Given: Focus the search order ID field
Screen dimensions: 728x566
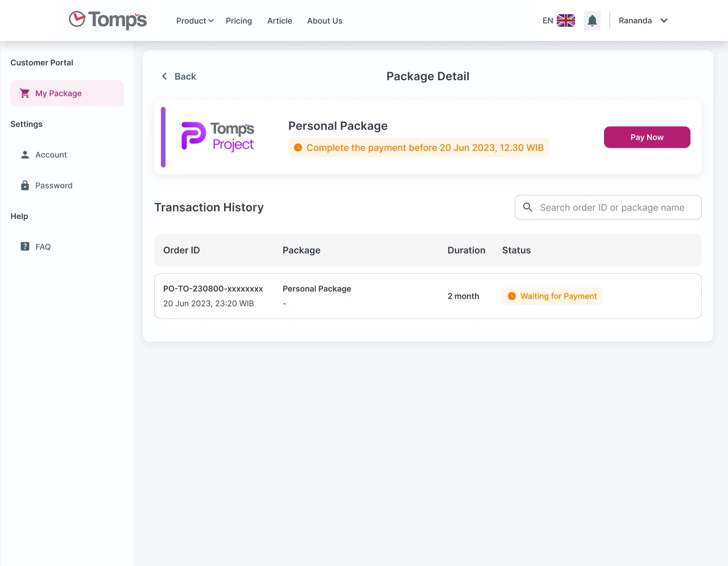Looking at the screenshot, I should click(x=612, y=208).
